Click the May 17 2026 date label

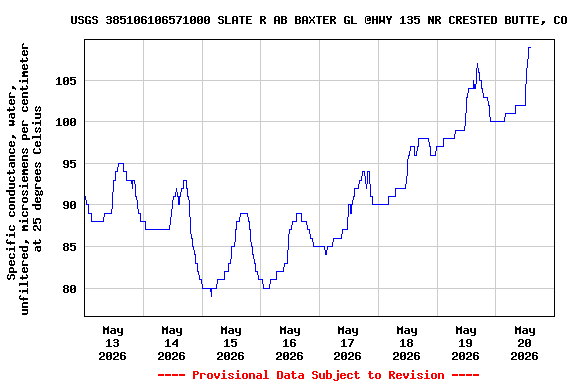[348, 343]
